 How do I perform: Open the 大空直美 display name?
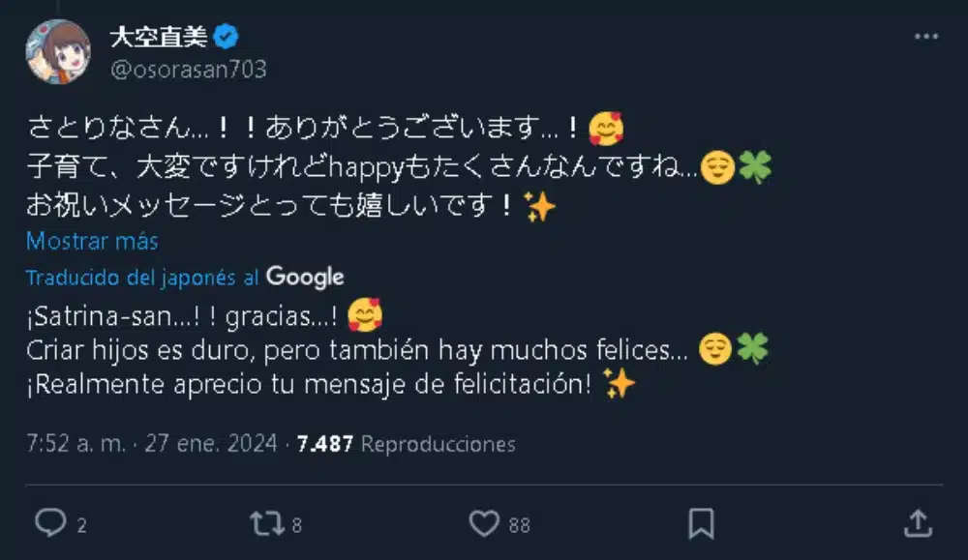tap(160, 38)
